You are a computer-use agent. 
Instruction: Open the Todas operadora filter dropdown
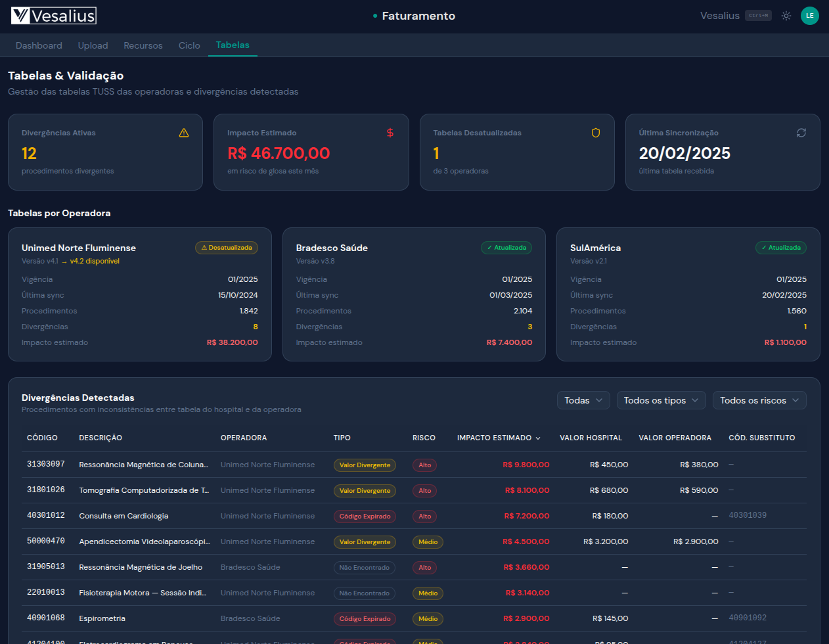[x=583, y=400]
